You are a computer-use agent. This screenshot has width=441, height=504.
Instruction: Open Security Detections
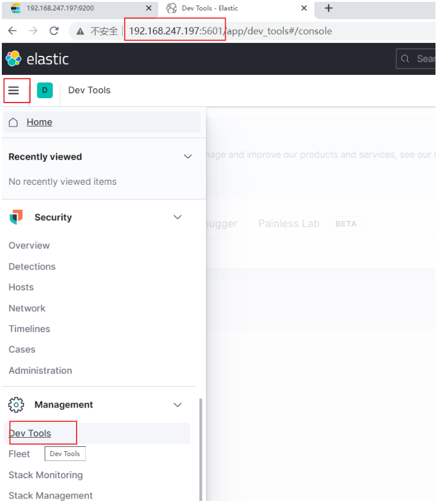coord(32,266)
